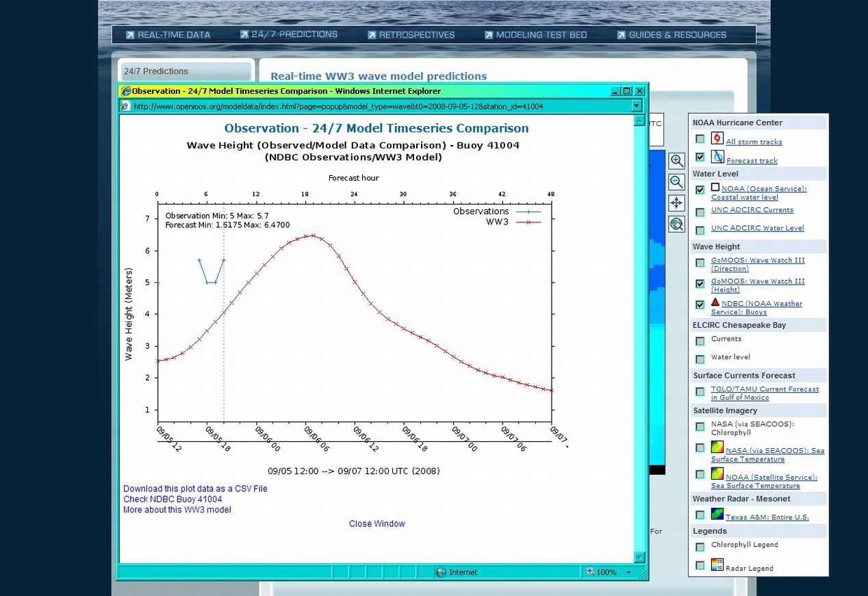Click the arrow icon beside MODELING TEST BED
The image size is (868, 596).
pyautogui.click(x=489, y=35)
